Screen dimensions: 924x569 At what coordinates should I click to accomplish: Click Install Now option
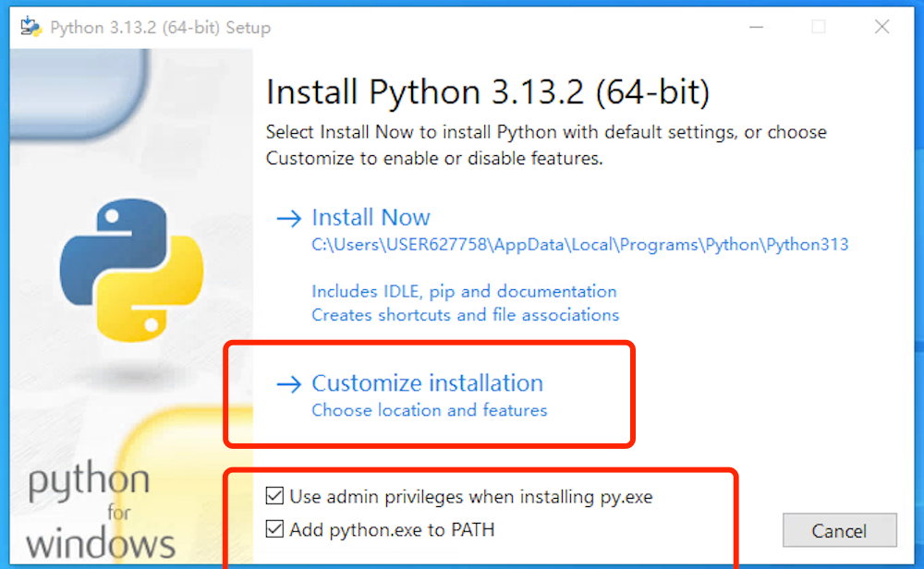tap(371, 217)
